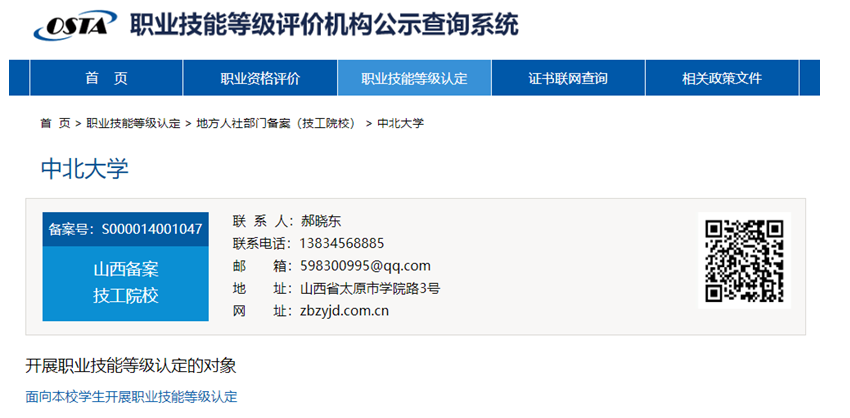
Task: Open the website zbzyjd.com.cn
Action: pyautogui.click(x=344, y=310)
